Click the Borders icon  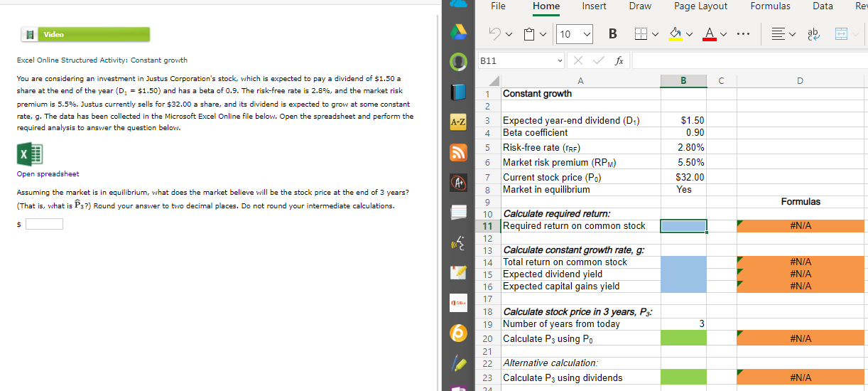tap(640, 35)
